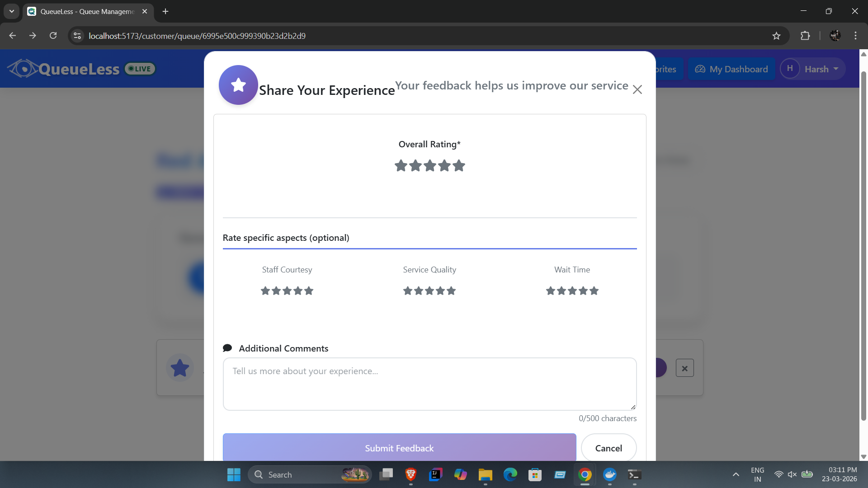Rate Wait Time with the third star
This screenshot has height=488, width=868.
[572, 291]
